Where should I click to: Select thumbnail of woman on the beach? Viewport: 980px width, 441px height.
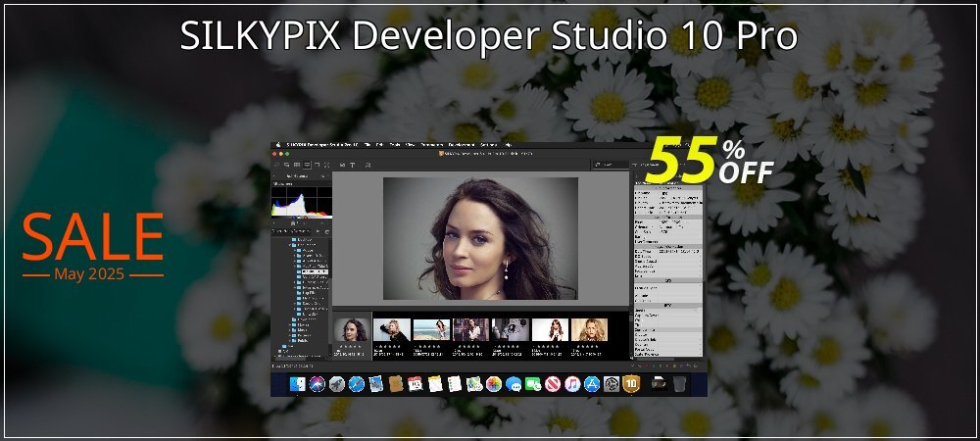[431, 330]
